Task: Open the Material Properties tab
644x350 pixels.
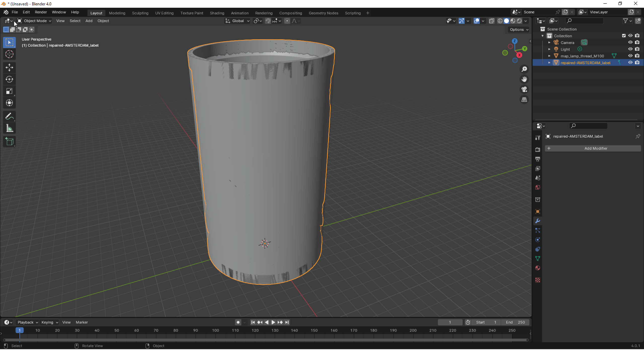Action: coord(538,268)
